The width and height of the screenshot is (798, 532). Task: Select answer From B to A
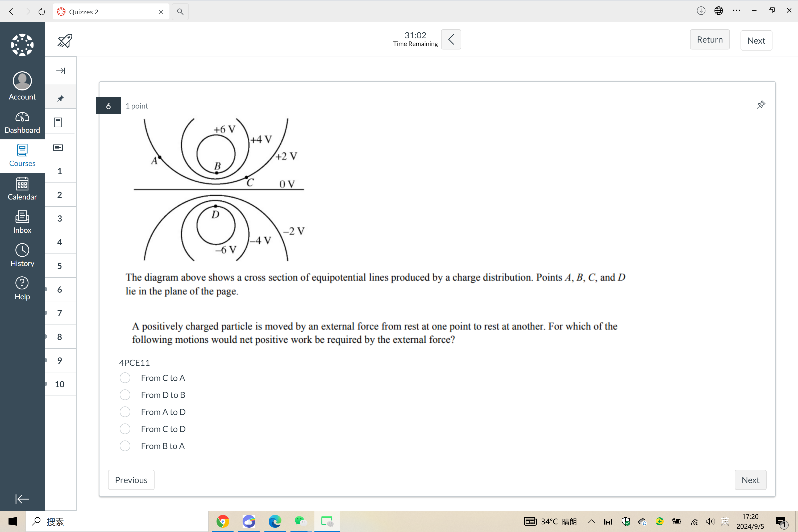pos(125,446)
